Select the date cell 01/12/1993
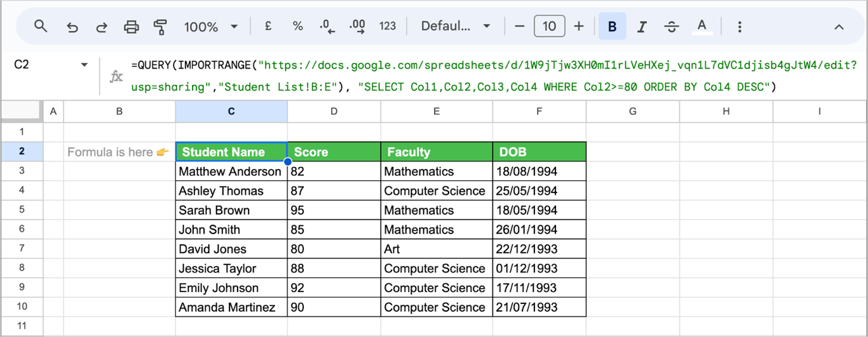This screenshot has width=868, height=337. coord(539,268)
